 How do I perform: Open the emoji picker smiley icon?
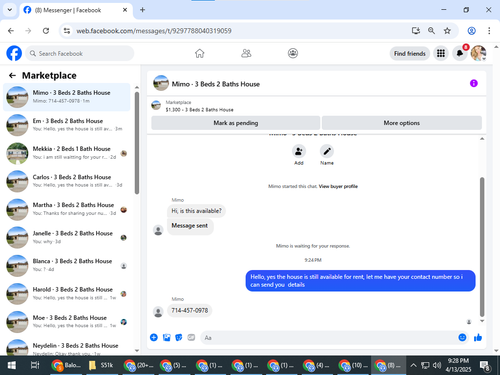point(462,337)
